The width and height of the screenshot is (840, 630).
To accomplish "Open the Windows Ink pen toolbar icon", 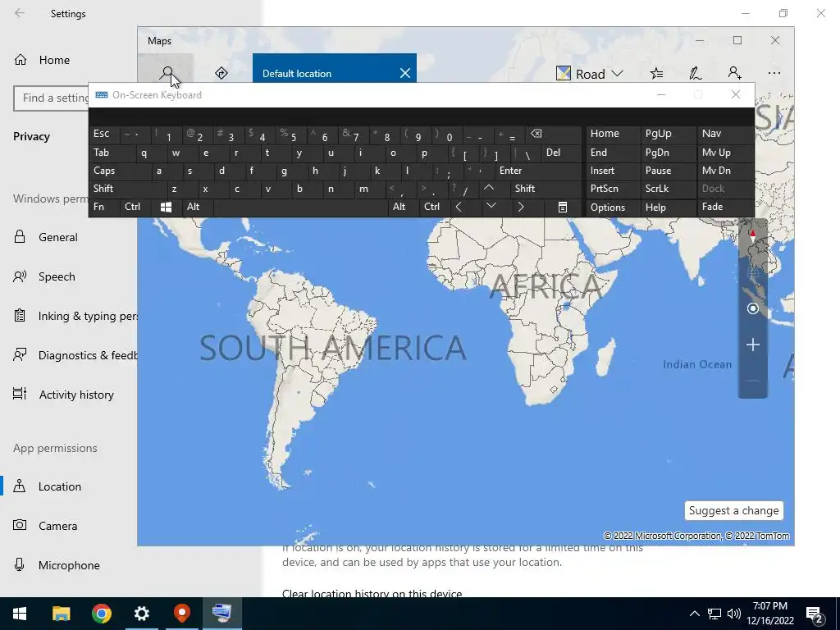I will [696, 73].
